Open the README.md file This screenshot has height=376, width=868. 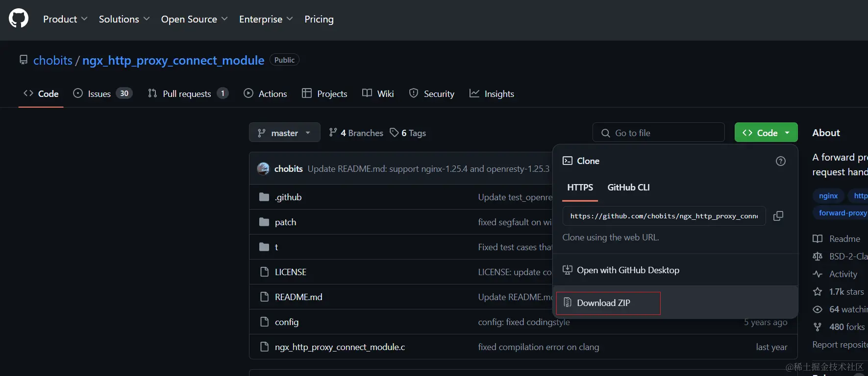click(298, 297)
